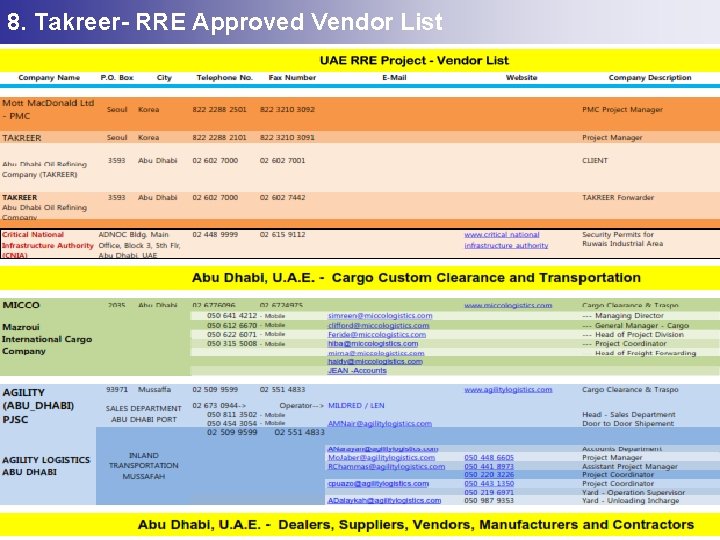Viewport: 720px width, 540px height.
Task: Click the Managing Director description
Action: (629, 316)
